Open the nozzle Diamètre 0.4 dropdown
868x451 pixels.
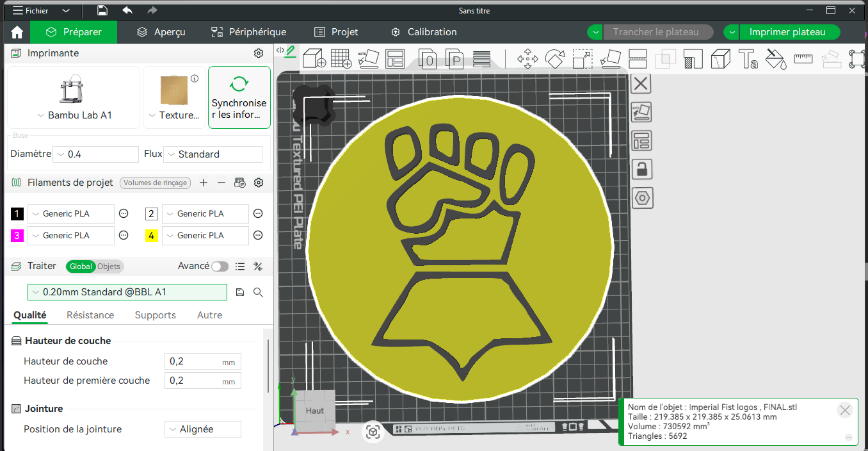pos(95,154)
